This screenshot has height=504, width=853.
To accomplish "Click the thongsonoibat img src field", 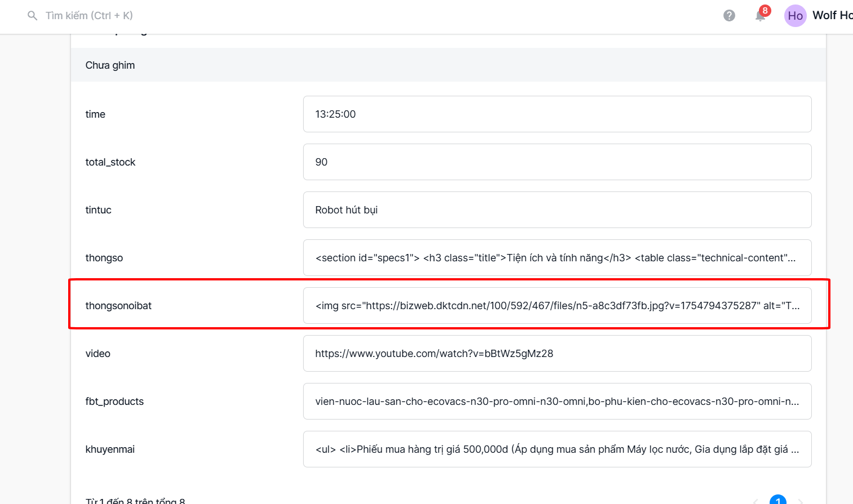I will click(557, 306).
